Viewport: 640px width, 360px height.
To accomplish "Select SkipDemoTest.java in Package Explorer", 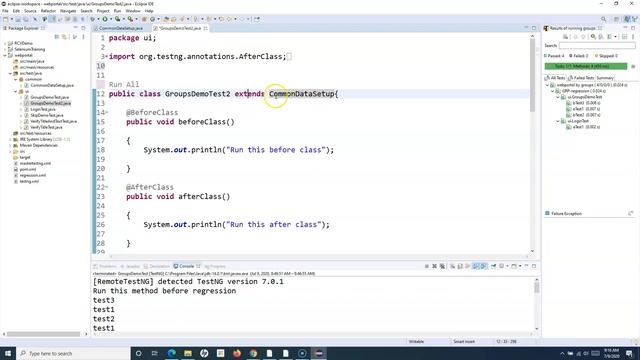I will (47, 115).
